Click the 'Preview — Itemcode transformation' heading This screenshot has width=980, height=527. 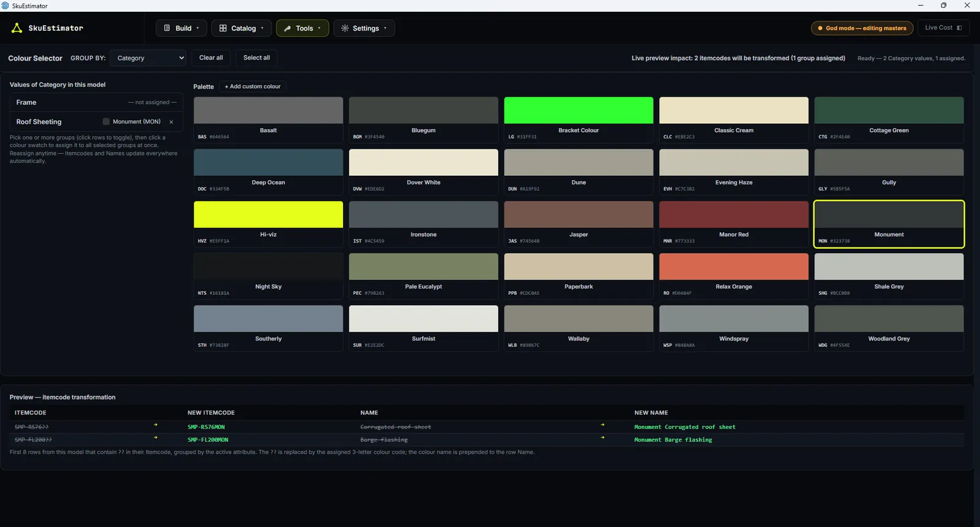click(x=62, y=397)
